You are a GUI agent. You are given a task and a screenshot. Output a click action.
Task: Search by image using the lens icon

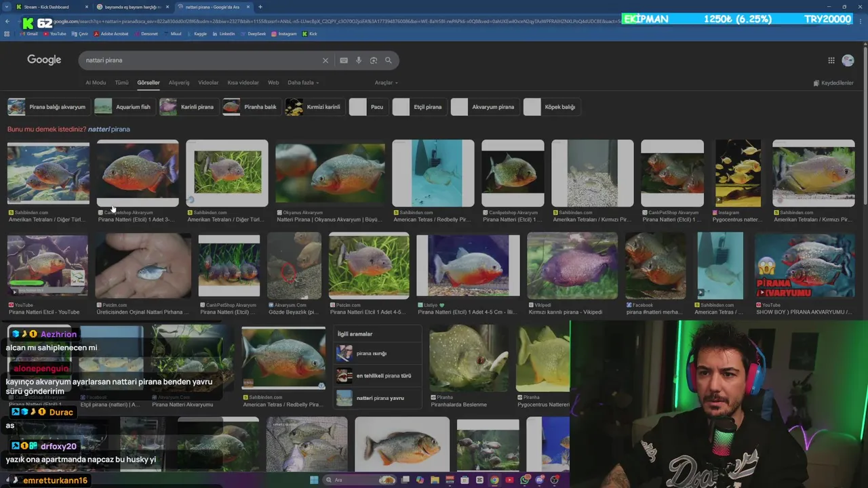(374, 60)
